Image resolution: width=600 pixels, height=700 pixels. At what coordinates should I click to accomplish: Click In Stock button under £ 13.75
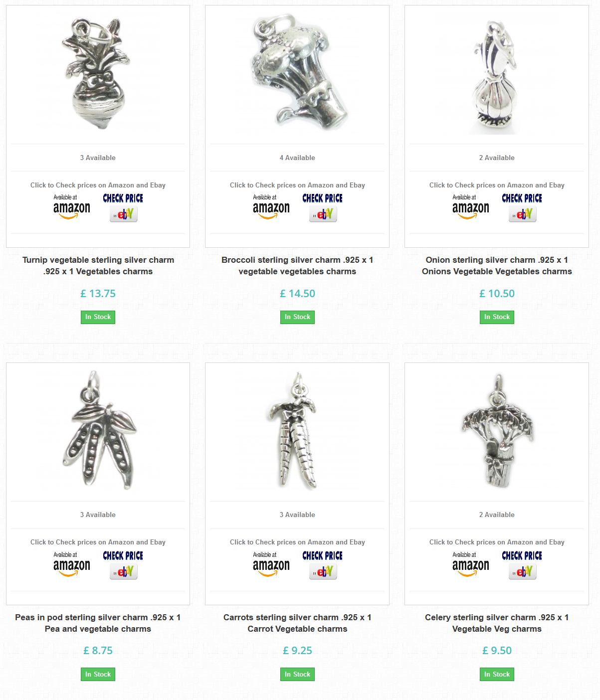point(98,317)
